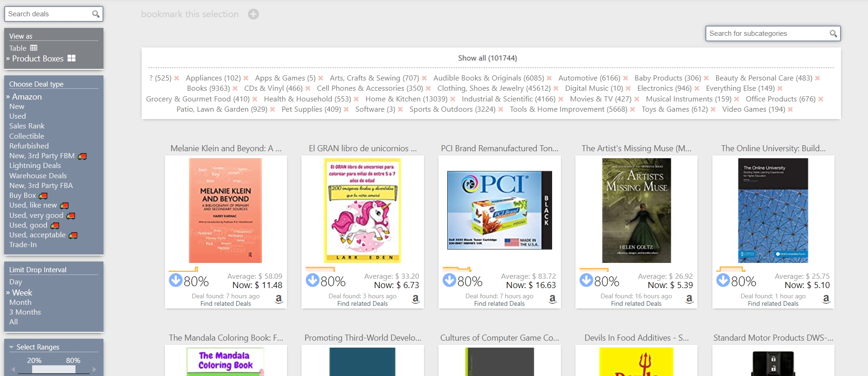The image size is (868, 376).
Task: Select the New deal type
Action: (x=17, y=107)
